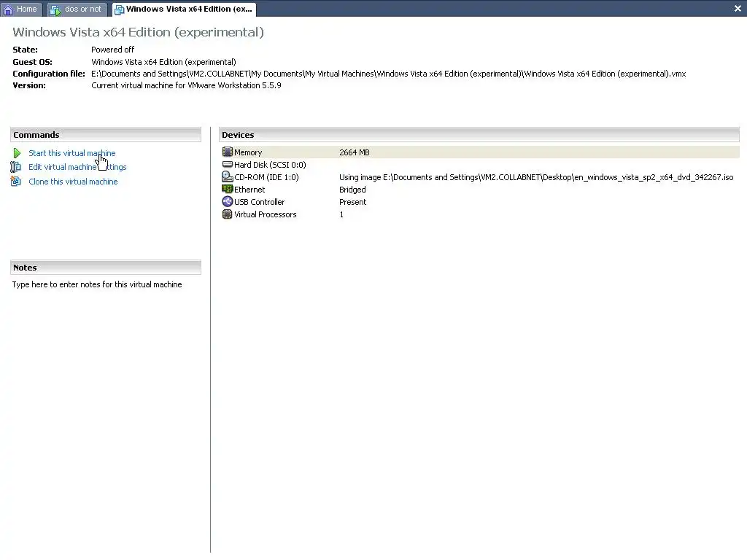This screenshot has height=560, width=747.
Task: Click the CD-ROM disc icon
Action: tap(228, 176)
